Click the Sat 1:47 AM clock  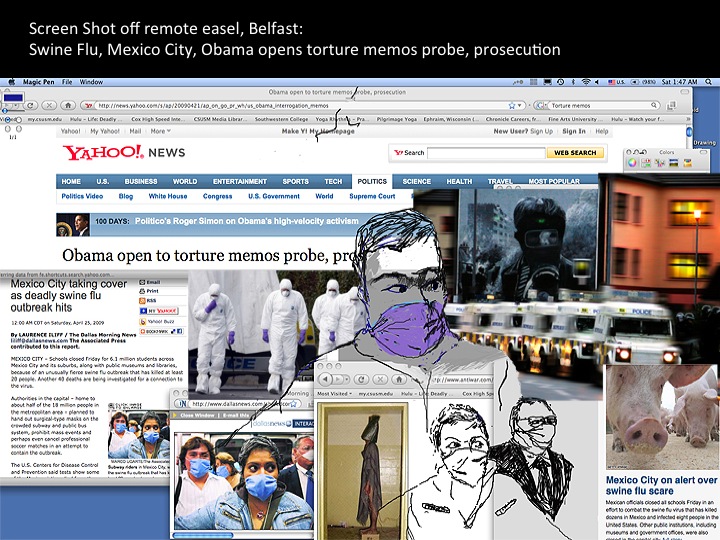pyautogui.click(x=680, y=82)
